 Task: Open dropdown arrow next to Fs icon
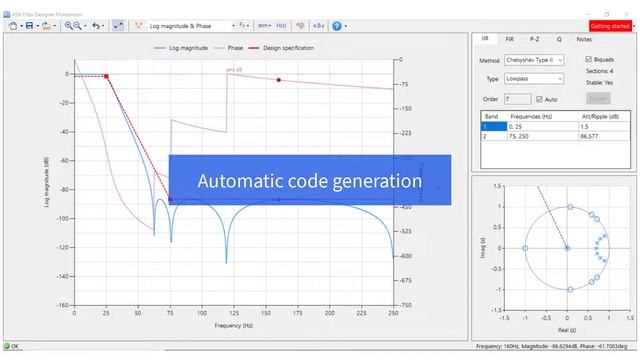pos(248,26)
